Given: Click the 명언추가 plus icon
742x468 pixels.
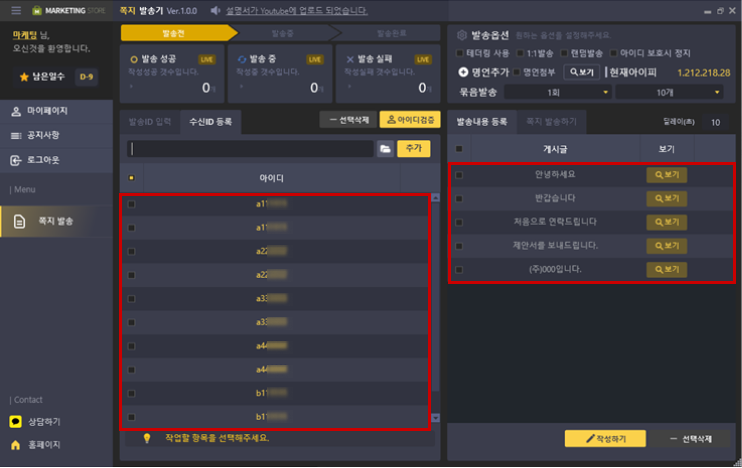Looking at the screenshot, I should pos(463,72).
